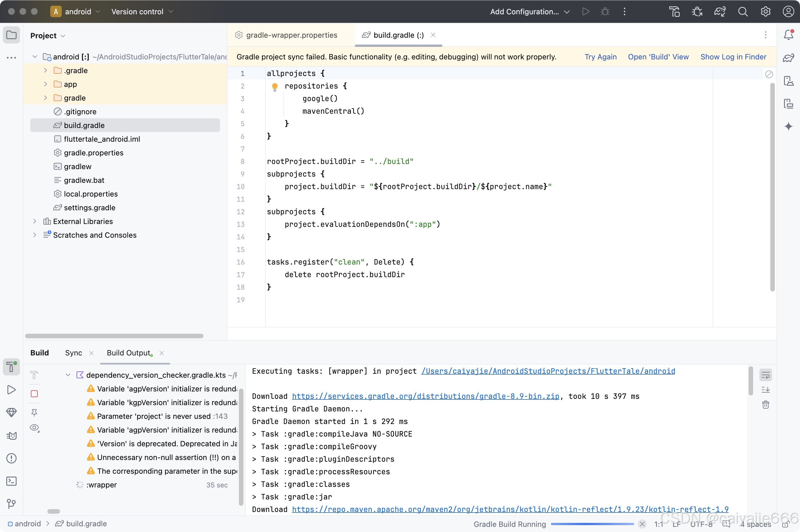
Task: Click the Search Everywhere magnifier
Action: 743,12
